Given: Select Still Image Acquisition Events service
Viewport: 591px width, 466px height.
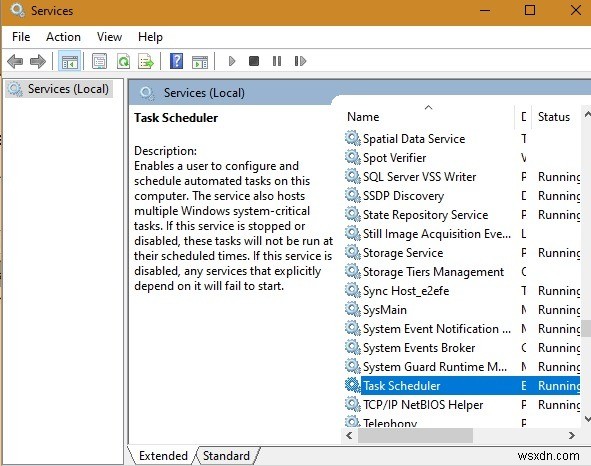Looking at the screenshot, I should point(437,234).
